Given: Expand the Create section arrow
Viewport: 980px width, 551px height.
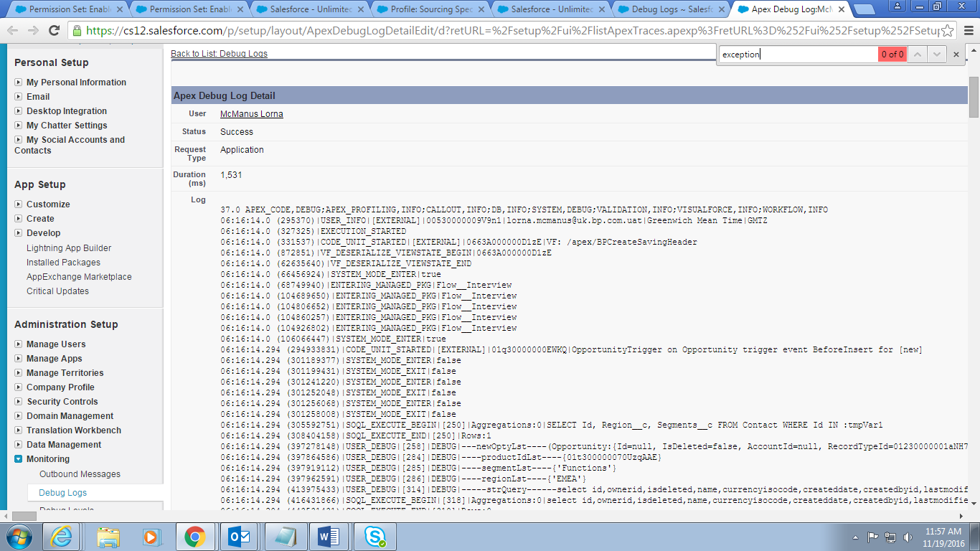Looking at the screenshot, I should 18,219.
